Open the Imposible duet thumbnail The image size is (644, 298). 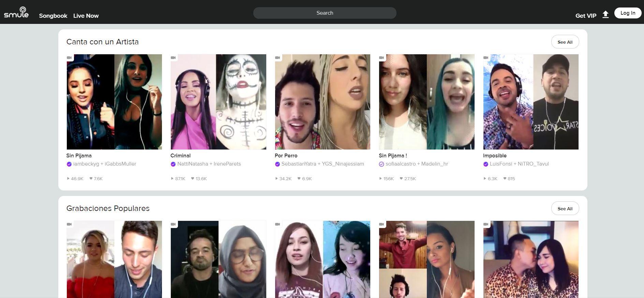tap(531, 102)
